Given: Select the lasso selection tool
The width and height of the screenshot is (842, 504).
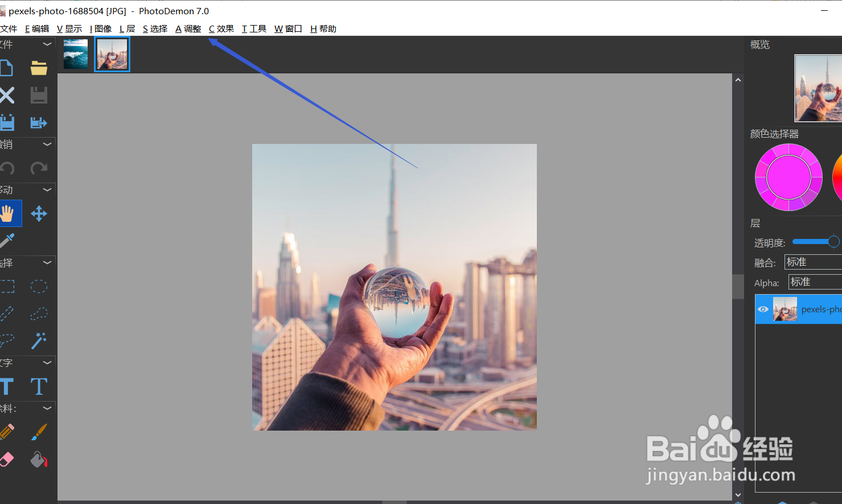Looking at the screenshot, I should [x=7, y=340].
